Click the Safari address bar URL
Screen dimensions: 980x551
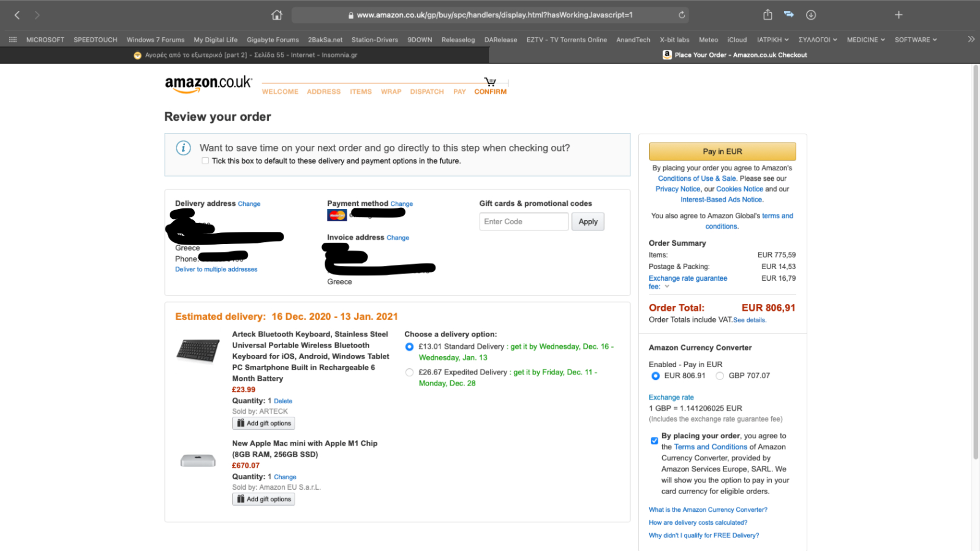pos(490,15)
